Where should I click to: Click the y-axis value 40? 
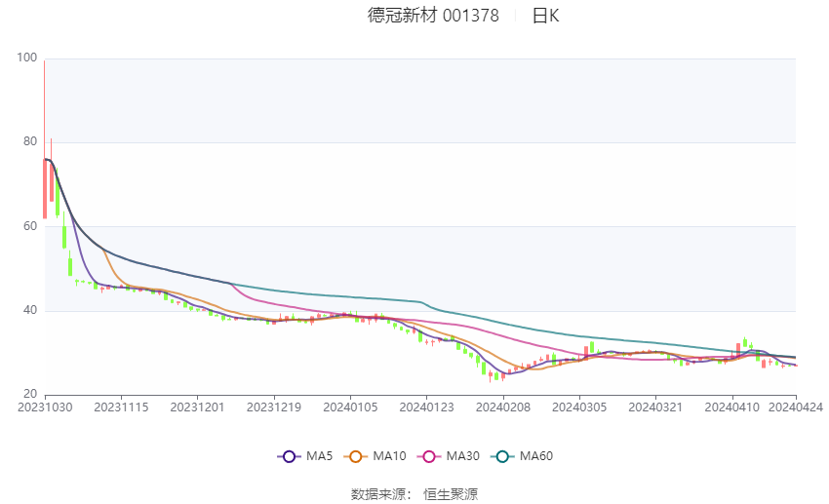coord(30,310)
